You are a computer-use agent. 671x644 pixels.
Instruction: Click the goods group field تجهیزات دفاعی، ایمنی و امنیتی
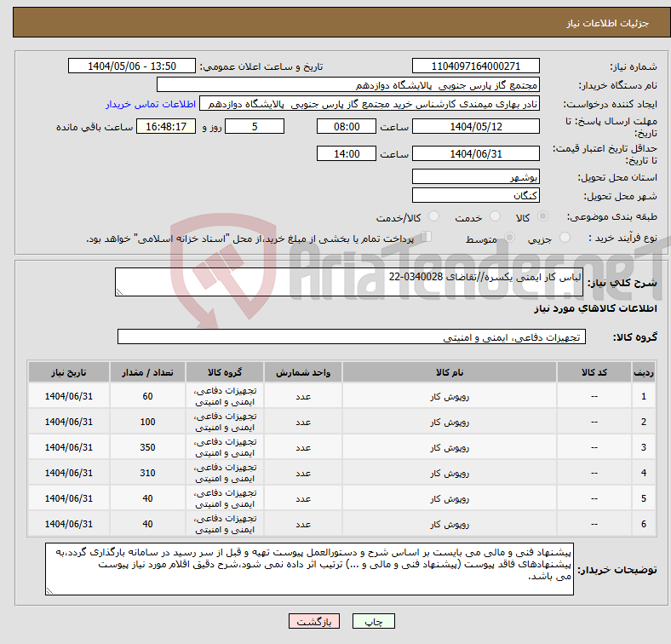pos(352,337)
